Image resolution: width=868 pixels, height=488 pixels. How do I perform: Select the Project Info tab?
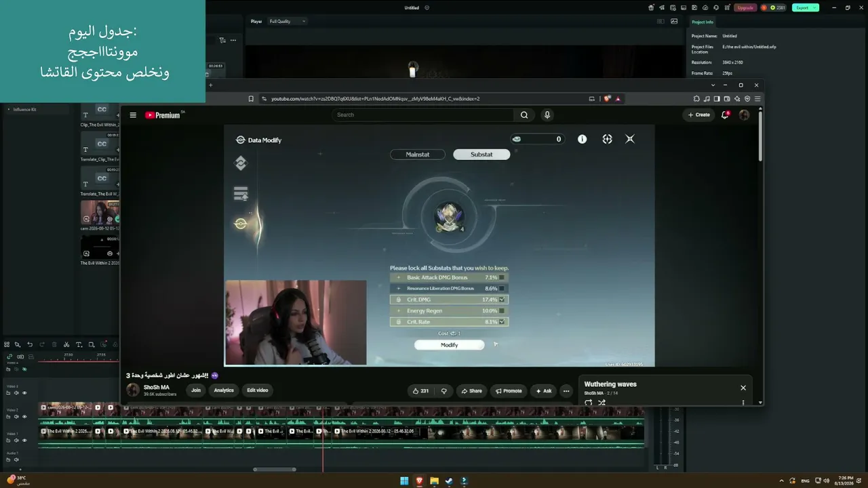703,22
